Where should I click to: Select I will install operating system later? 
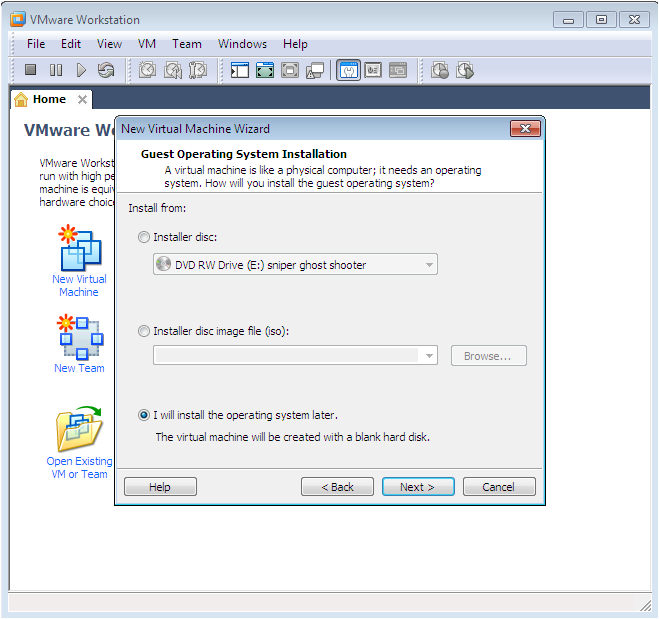[x=144, y=415]
